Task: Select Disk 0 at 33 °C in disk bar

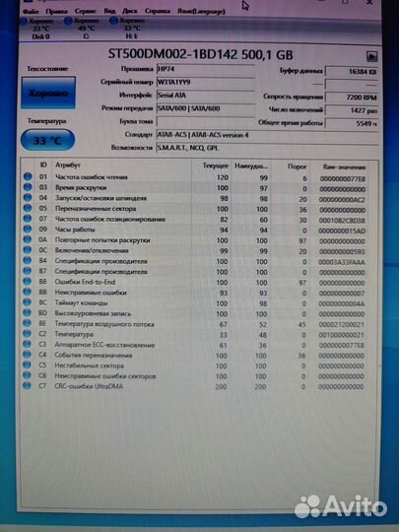Action: pyautogui.click(x=38, y=29)
